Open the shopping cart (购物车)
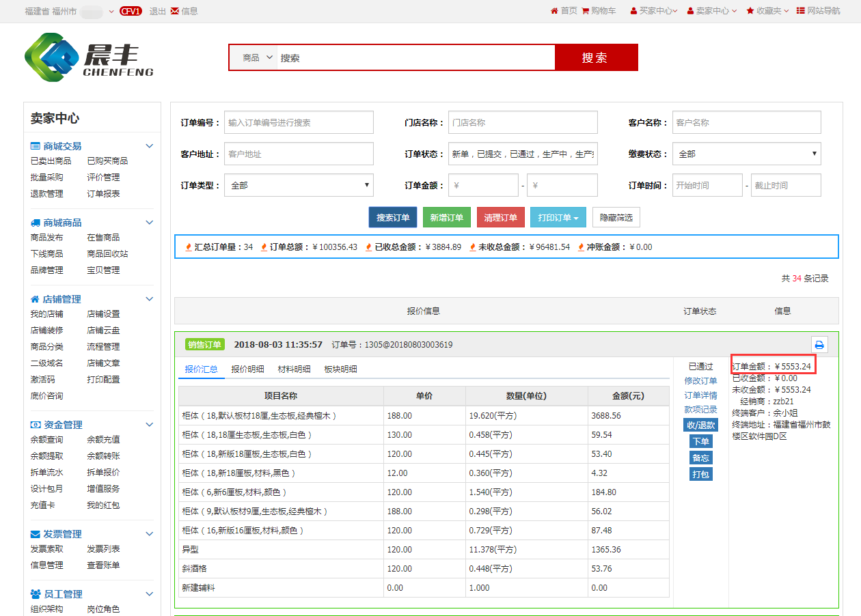Viewport: 861px width, 616px height. (599, 11)
